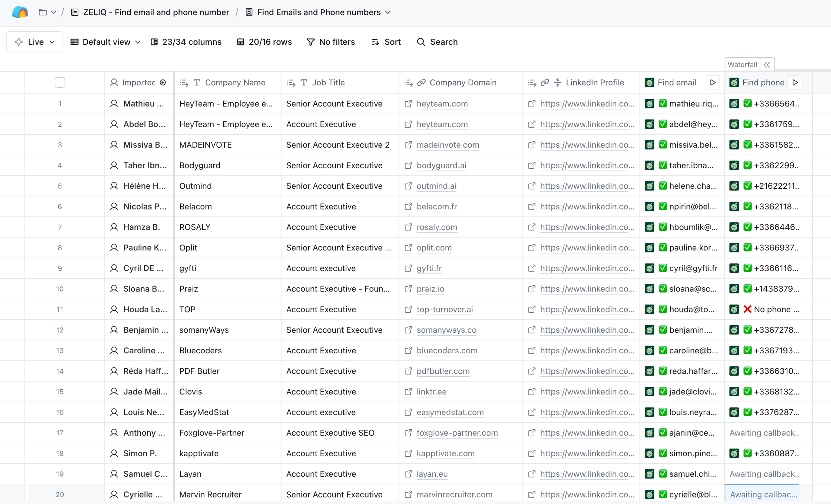Viewport: 831px width, 504px height.
Task: Click the Search magnifier icon
Action: (421, 42)
